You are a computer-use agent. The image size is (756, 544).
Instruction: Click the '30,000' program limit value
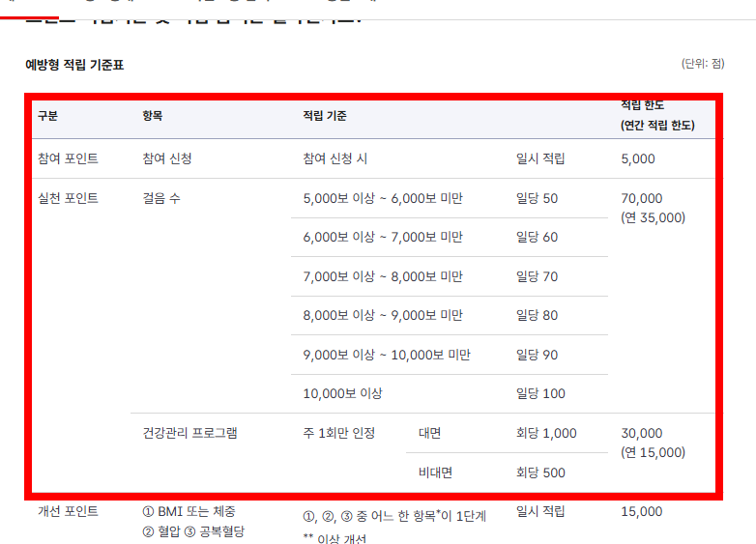pos(642,433)
